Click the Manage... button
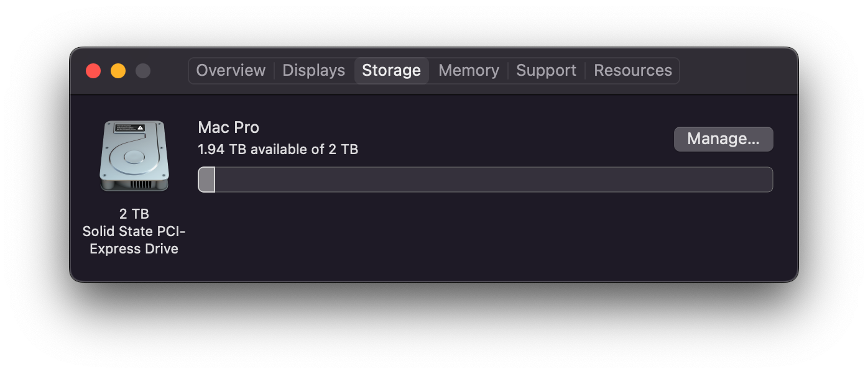868x374 pixels. click(x=723, y=139)
